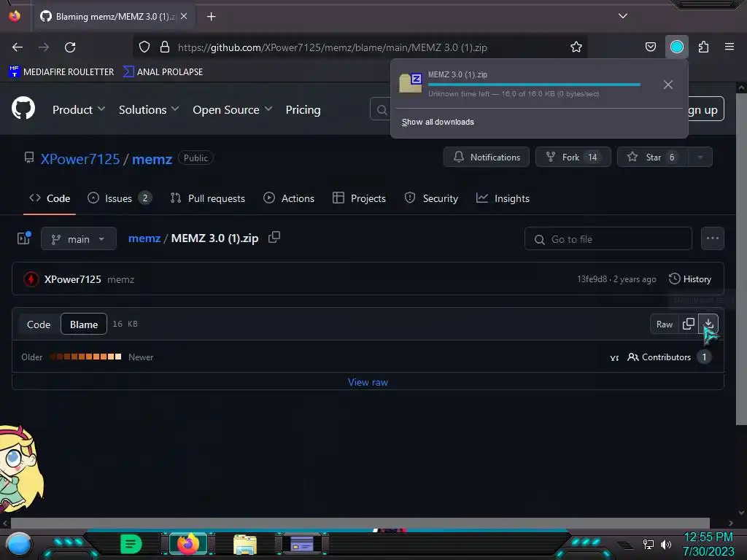The image size is (747, 560).
Task: Open MEDIAFIRE ROULETTER bookmark
Action: click(x=61, y=72)
